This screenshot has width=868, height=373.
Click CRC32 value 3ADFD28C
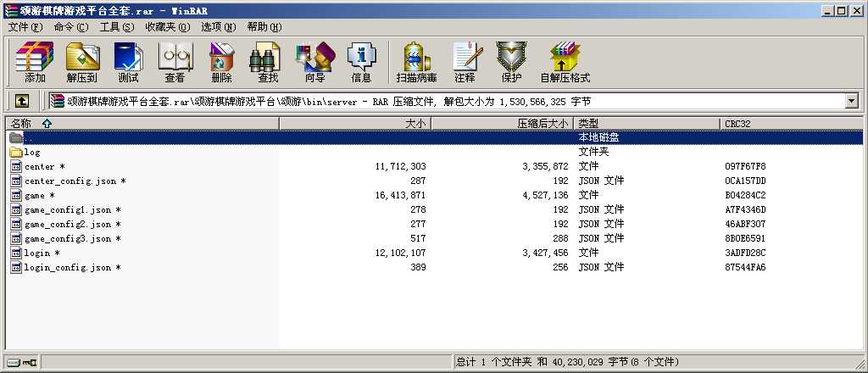[x=745, y=253]
